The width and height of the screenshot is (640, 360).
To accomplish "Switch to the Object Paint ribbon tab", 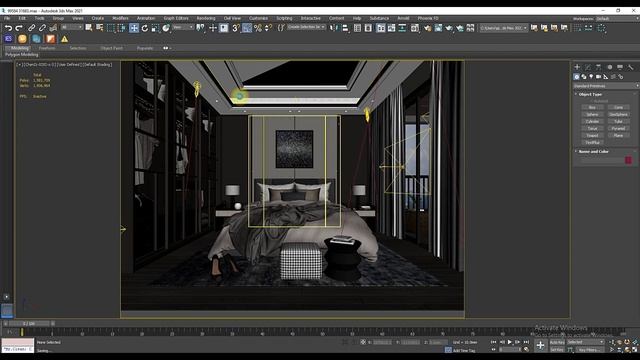I will pos(111,48).
